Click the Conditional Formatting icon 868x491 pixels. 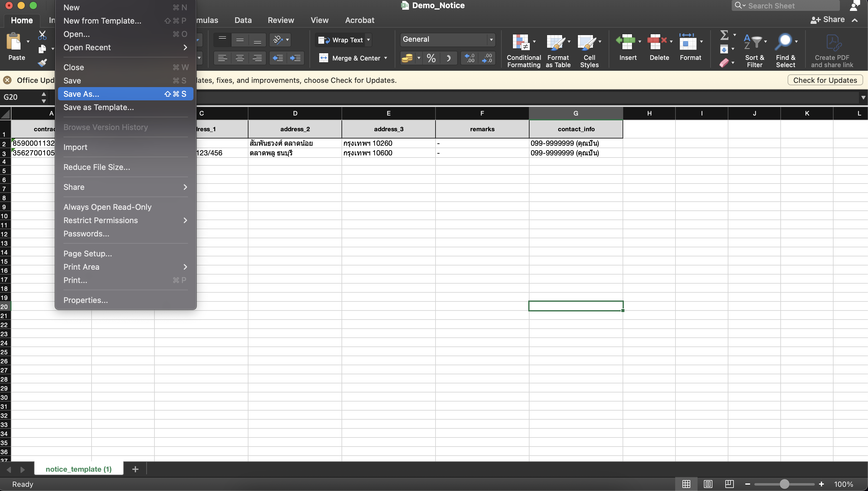pyautogui.click(x=521, y=42)
